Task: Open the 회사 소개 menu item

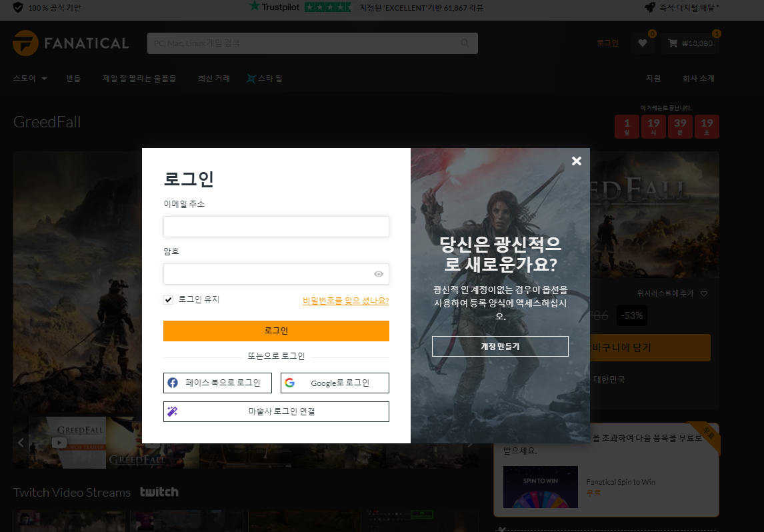Action: coord(698,79)
